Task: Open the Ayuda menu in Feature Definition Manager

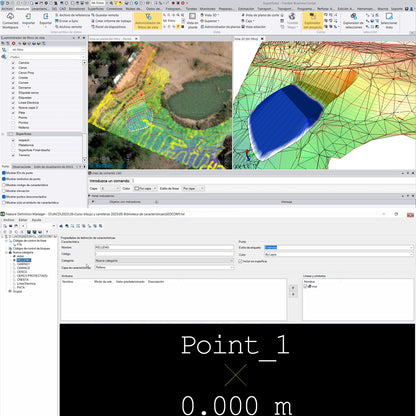Action: pyautogui.click(x=36, y=220)
